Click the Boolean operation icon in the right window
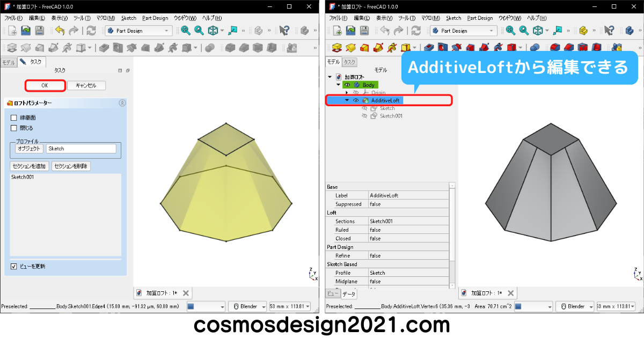The width and height of the screenshot is (644, 338). [x=535, y=48]
